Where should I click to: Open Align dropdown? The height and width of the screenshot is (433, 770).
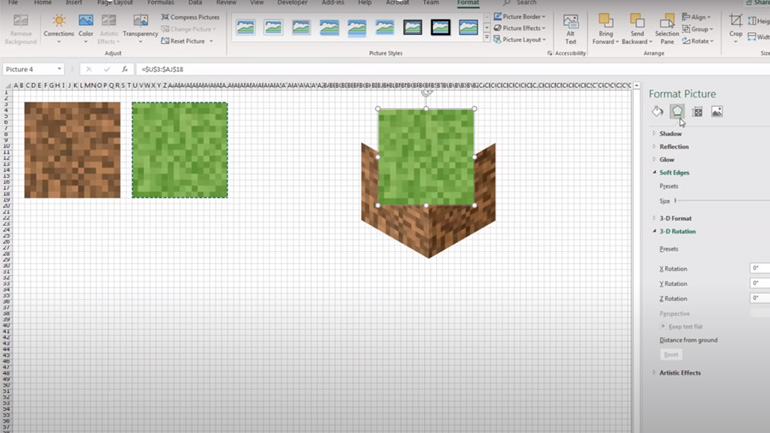(x=697, y=17)
